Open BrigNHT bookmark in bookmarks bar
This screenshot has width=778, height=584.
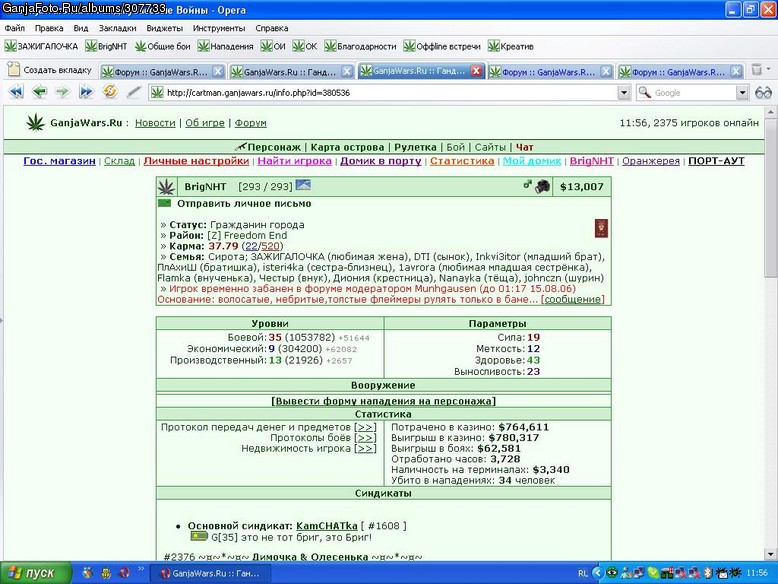106,46
